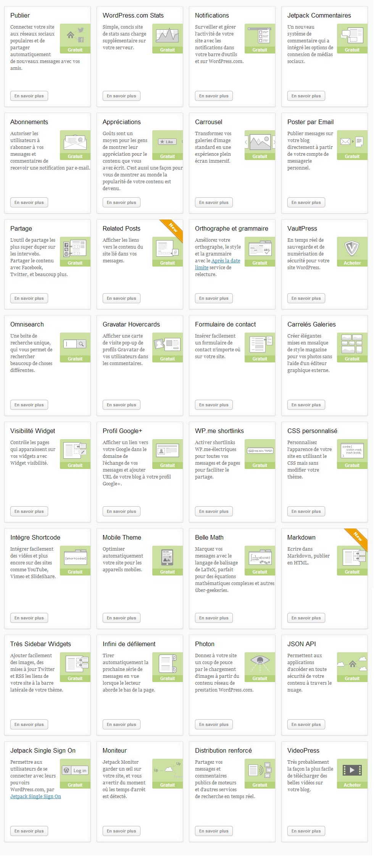Open the Omnisearch search box icon
Screen dimensions: 374x868
pos(75,344)
